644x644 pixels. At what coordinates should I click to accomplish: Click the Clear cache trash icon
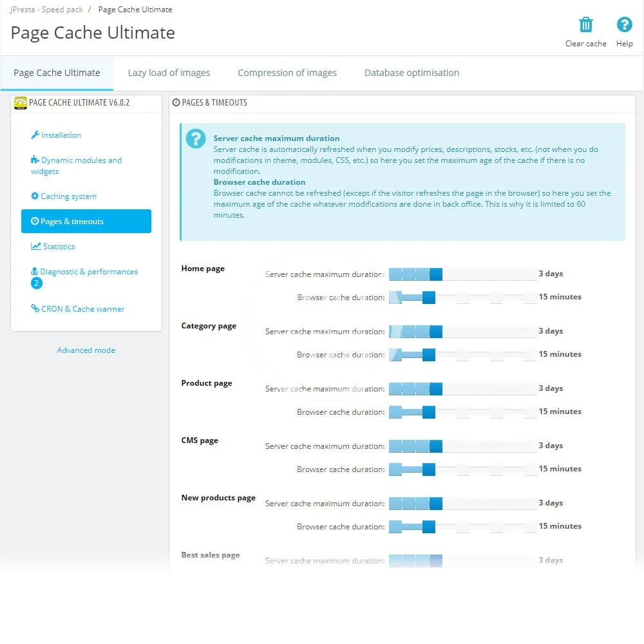pyautogui.click(x=585, y=25)
